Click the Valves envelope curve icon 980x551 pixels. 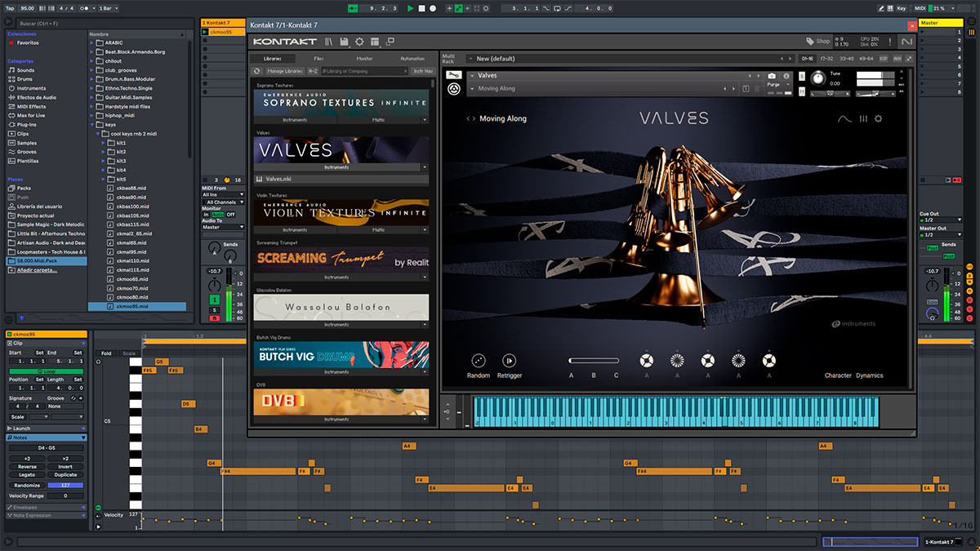(x=844, y=119)
